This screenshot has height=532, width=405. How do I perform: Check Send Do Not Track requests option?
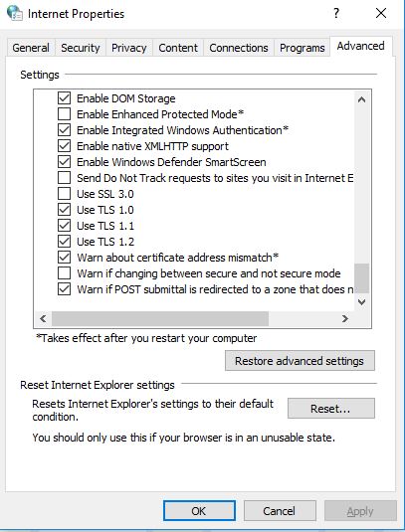pos(64,178)
